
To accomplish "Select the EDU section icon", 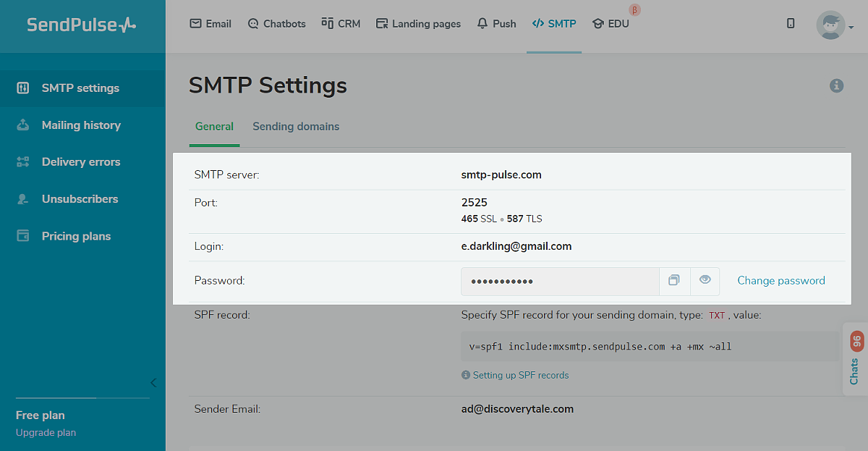I will 598,24.
